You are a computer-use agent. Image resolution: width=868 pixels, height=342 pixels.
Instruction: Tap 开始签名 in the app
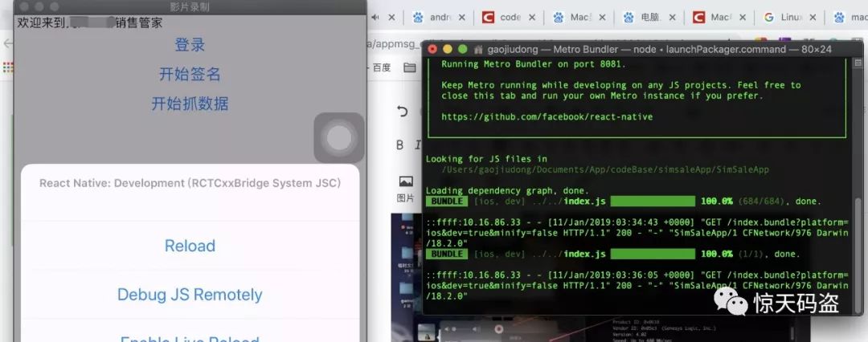click(190, 74)
